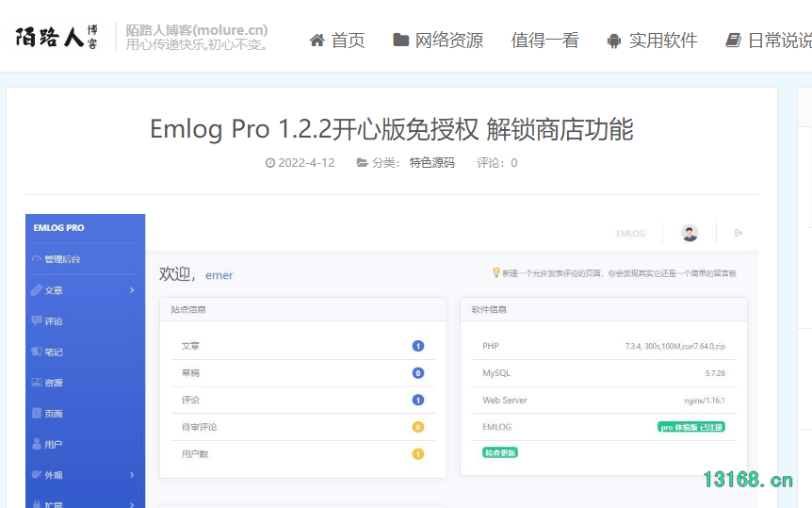The width and height of the screenshot is (812, 508).
Task: Click the yellow badge in 用户数 row
Action: pos(418,454)
